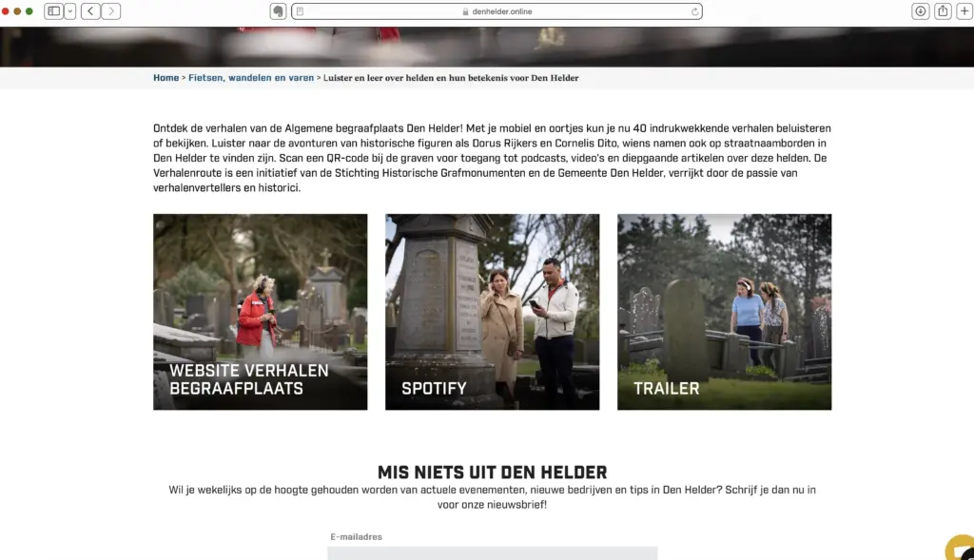Open a new tab
The height and width of the screenshot is (560, 974).
(964, 11)
